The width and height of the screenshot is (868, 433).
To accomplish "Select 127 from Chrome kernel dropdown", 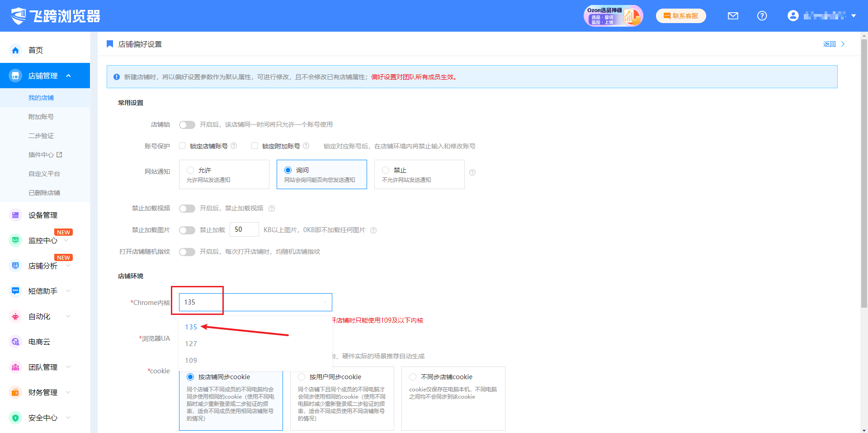I will (191, 344).
